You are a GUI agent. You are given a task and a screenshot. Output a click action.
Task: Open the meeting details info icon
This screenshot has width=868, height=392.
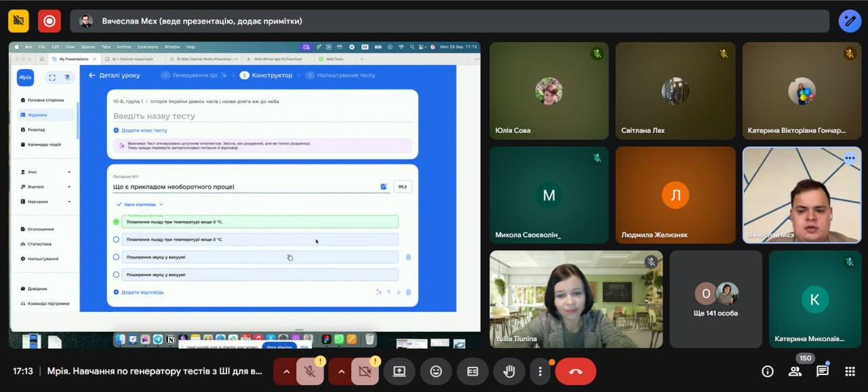pos(768,371)
